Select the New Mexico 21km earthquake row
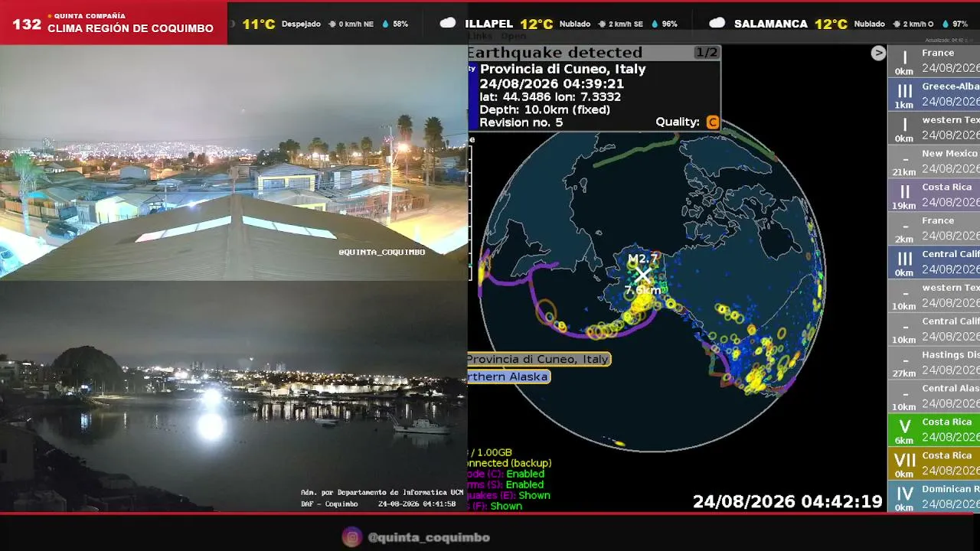The image size is (980, 551). [x=934, y=162]
